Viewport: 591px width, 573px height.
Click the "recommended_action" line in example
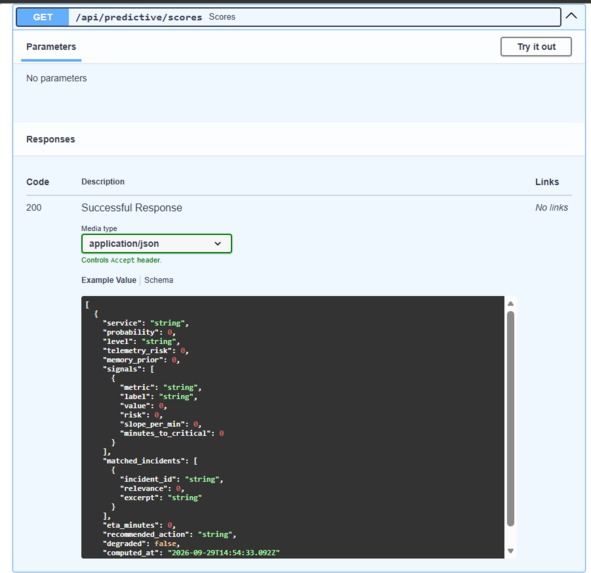[170, 534]
